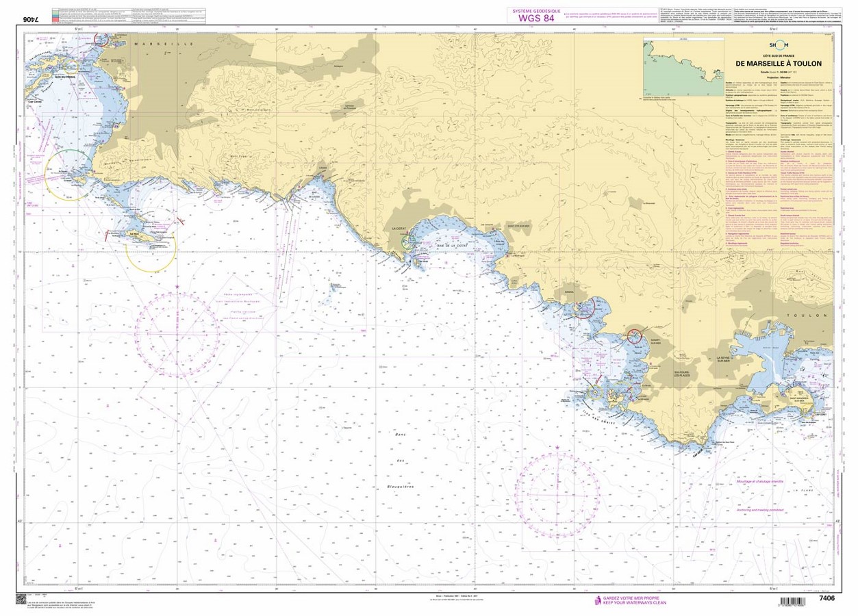Click the SHOM logo above the chart title
The width and height of the screenshot is (858, 616).
tap(779, 46)
